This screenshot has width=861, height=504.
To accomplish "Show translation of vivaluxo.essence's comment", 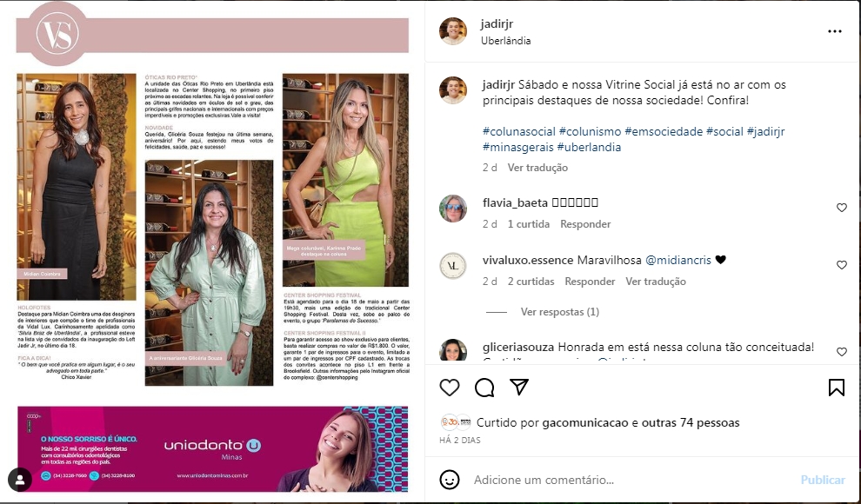I will point(656,282).
